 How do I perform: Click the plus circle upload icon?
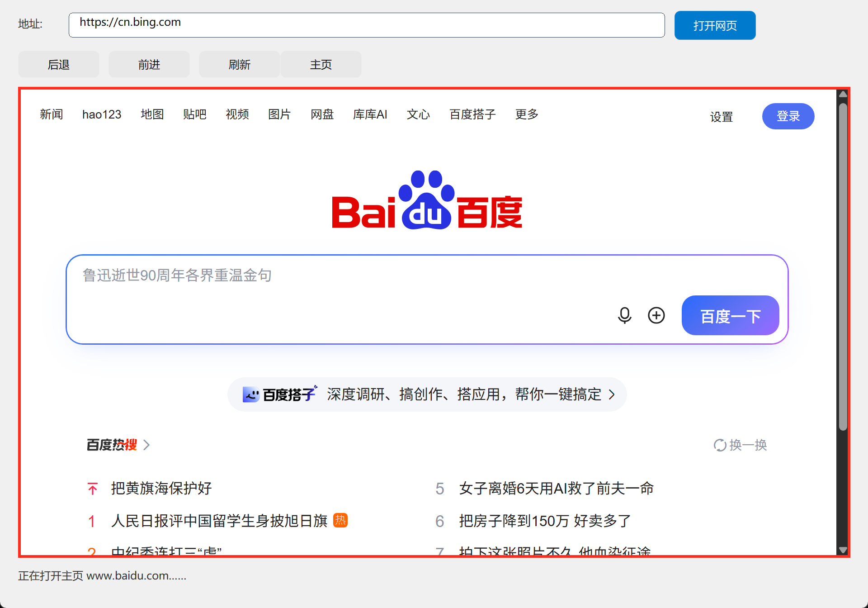[656, 315]
